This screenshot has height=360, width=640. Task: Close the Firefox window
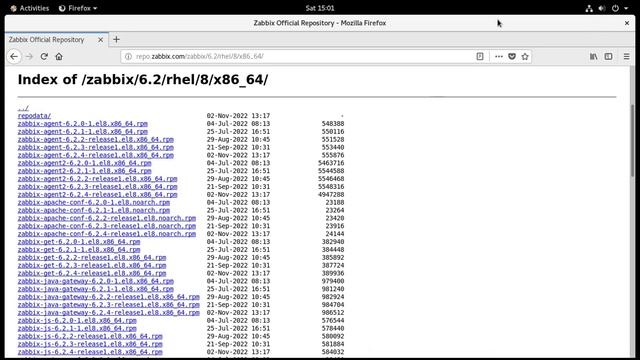click(627, 23)
